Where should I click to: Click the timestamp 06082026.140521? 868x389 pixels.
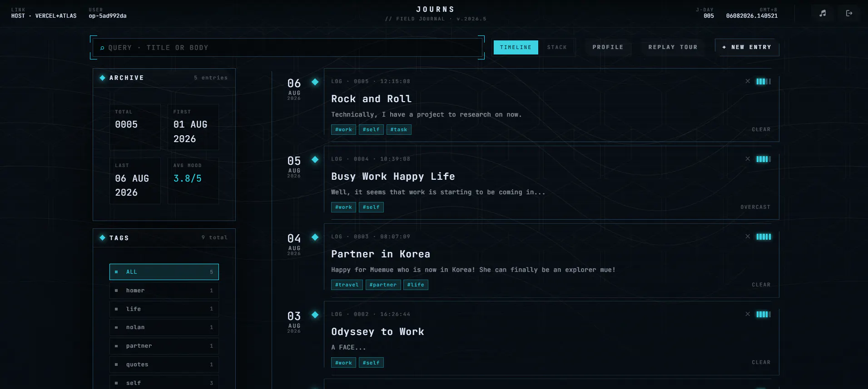[752, 16]
